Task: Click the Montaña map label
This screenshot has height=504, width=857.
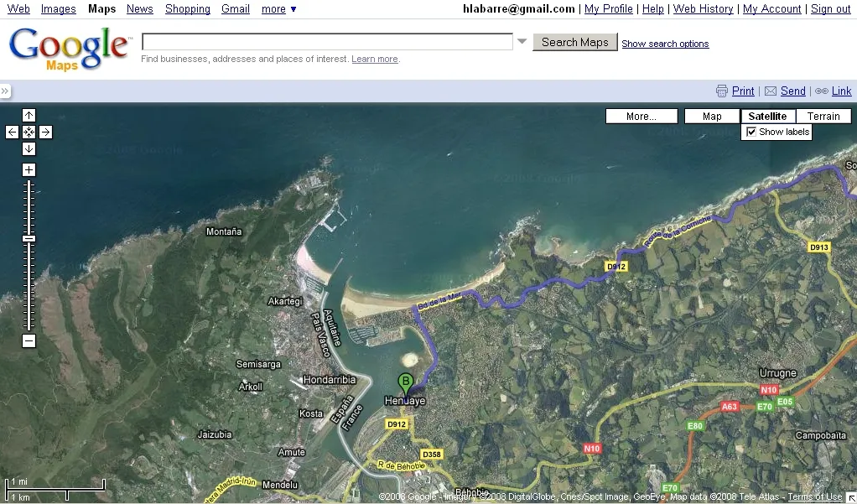Action: coord(224,231)
